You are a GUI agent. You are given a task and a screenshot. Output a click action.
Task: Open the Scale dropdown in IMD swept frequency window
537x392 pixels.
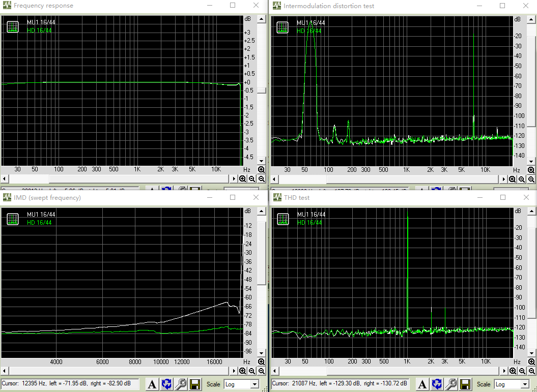click(241, 384)
